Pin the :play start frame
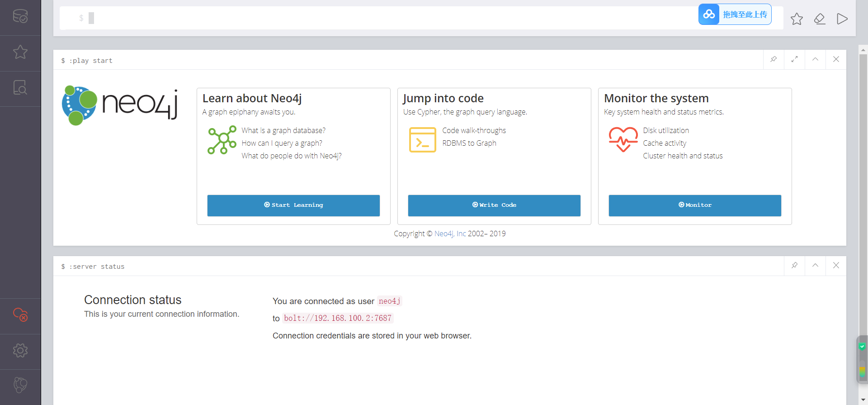868x405 pixels. [x=774, y=59]
